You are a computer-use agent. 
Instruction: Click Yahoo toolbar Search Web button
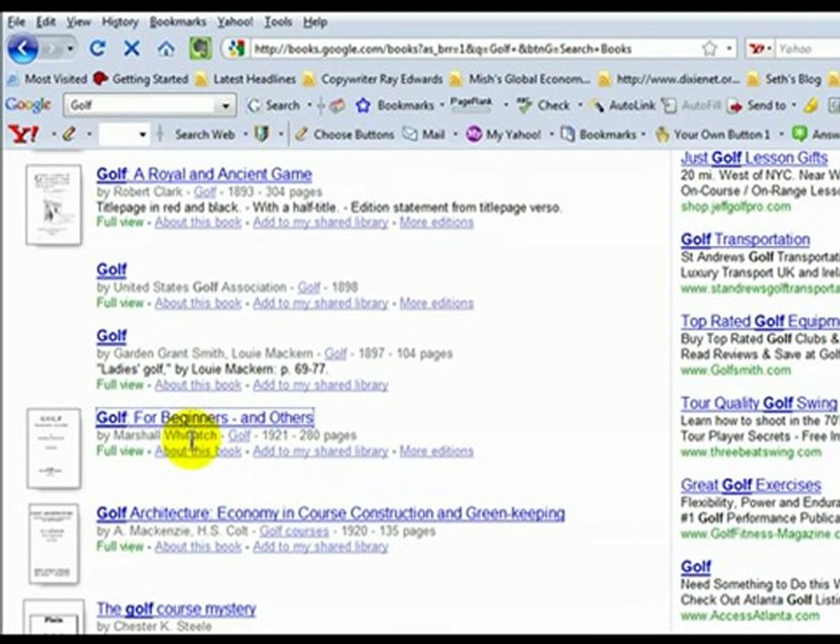(205, 134)
